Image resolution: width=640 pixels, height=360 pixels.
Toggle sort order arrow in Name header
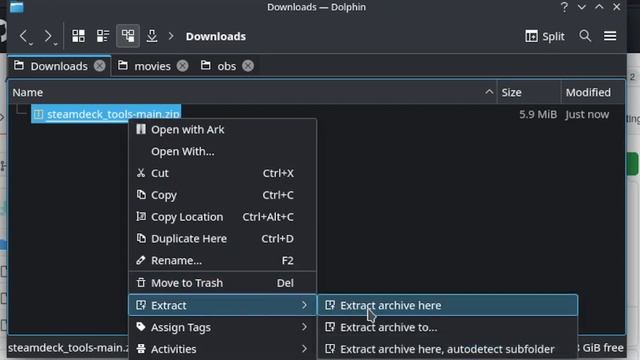(x=489, y=92)
